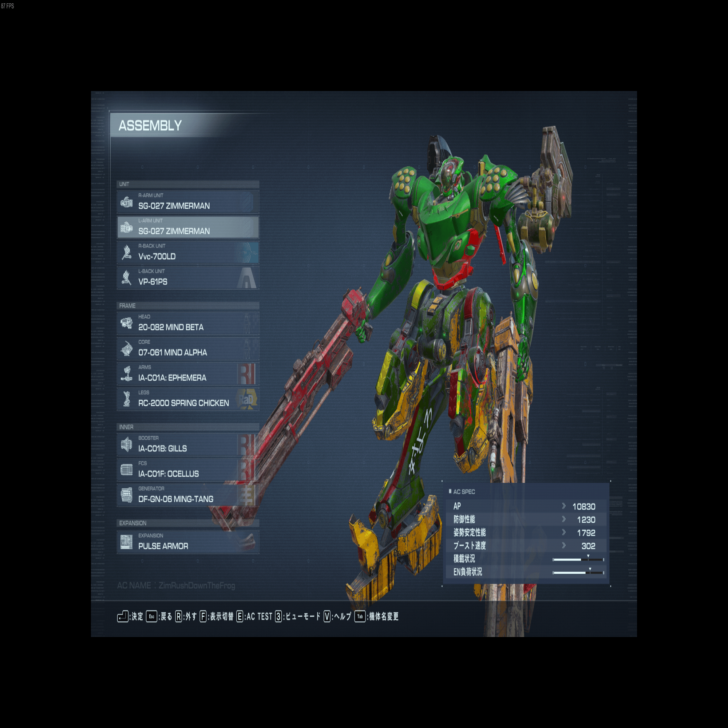Click the ARMS part icon for EPHEMERA
728x728 pixels.
(127, 374)
